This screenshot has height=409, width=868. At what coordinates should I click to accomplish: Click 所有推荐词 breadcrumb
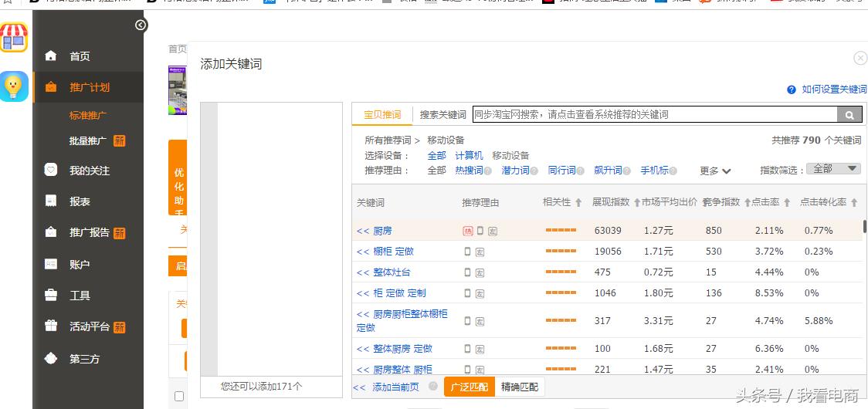(388, 140)
